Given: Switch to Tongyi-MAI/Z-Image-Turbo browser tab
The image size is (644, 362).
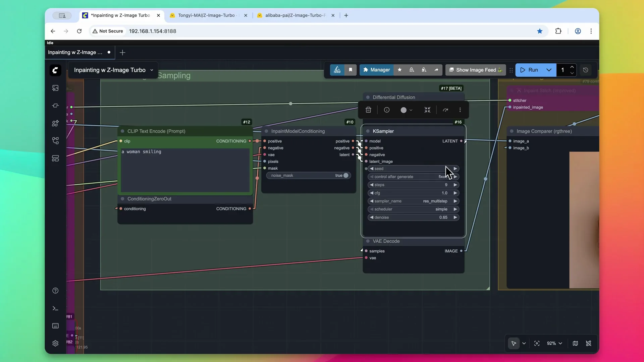Looking at the screenshot, I should point(206,15).
